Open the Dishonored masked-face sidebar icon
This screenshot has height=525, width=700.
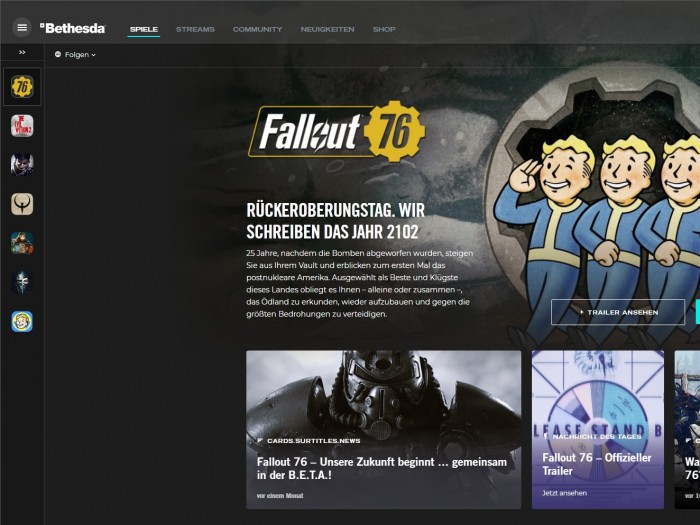click(x=22, y=282)
